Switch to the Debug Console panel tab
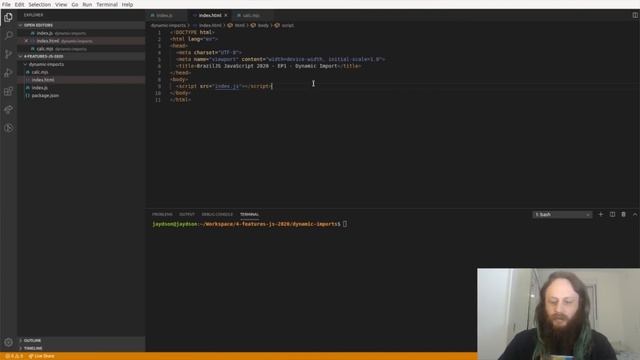The width and height of the screenshot is (640, 360). pos(217,214)
